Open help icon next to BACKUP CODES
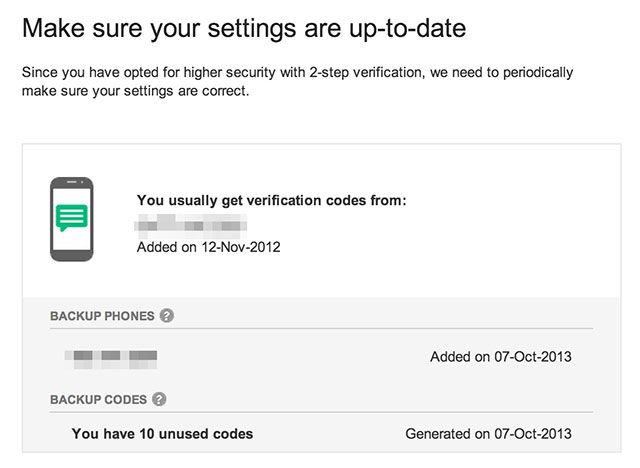This screenshot has width=640, height=468. tap(159, 400)
